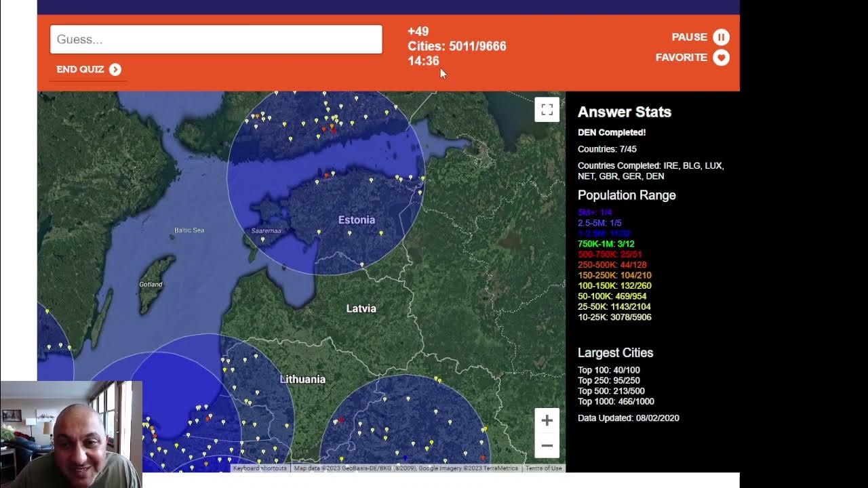Click the Saaremaa island label
868x488 pixels.
tap(266, 231)
